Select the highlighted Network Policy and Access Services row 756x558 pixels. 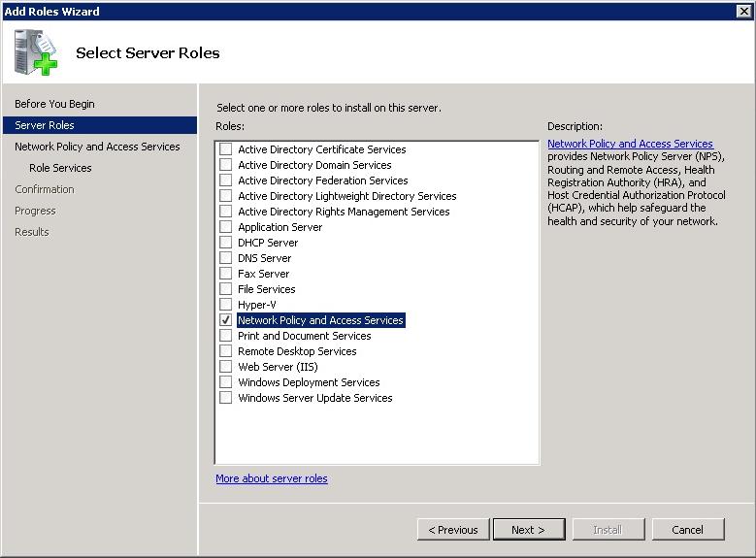click(320, 319)
